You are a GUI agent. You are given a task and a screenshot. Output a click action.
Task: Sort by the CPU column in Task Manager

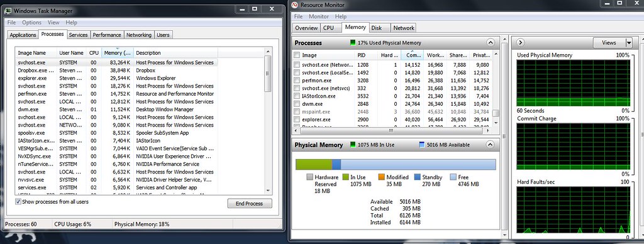(x=94, y=53)
